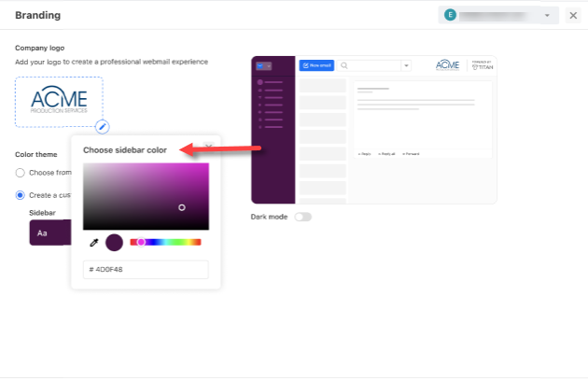Click the pencil edit icon on logo
The width and height of the screenshot is (588, 381).
[x=102, y=127]
